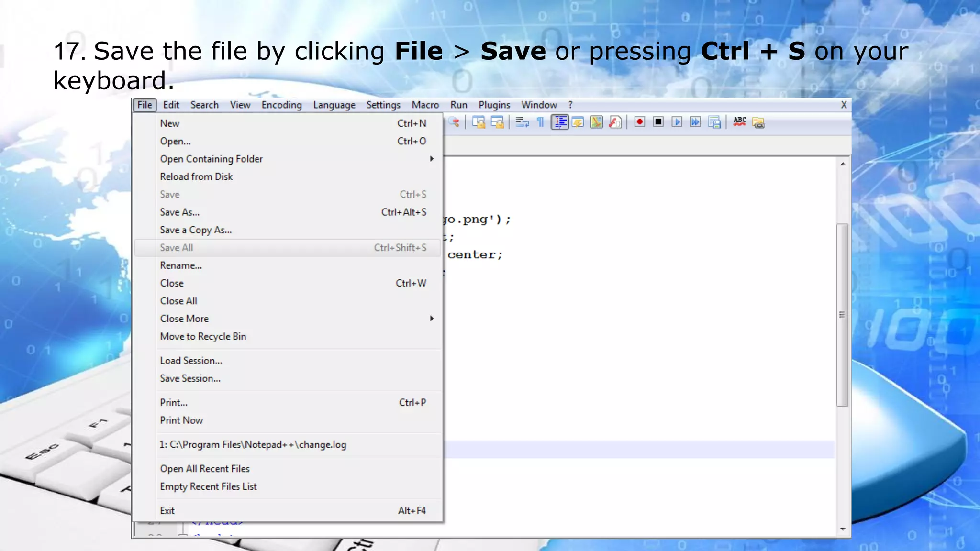Toggle Show All Characters pilcrow button
980x551 pixels.
pyautogui.click(x=541, y=122)
